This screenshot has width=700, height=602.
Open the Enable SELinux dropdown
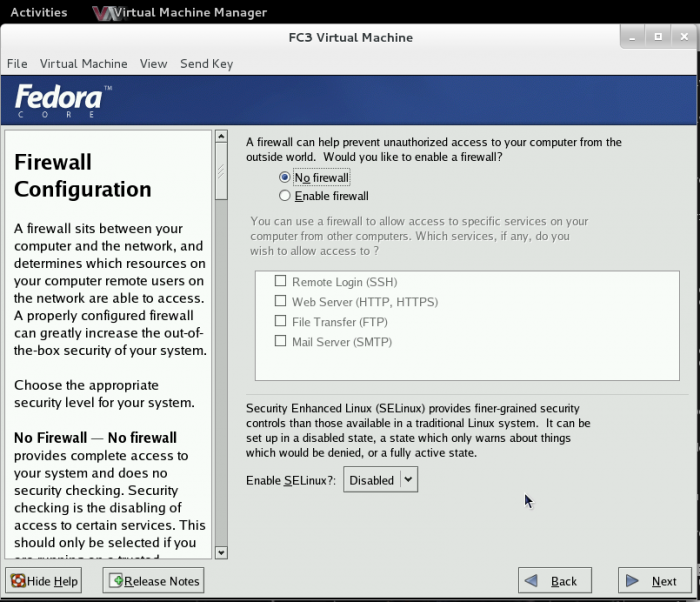pyautogui.click(x=380, y=480)
